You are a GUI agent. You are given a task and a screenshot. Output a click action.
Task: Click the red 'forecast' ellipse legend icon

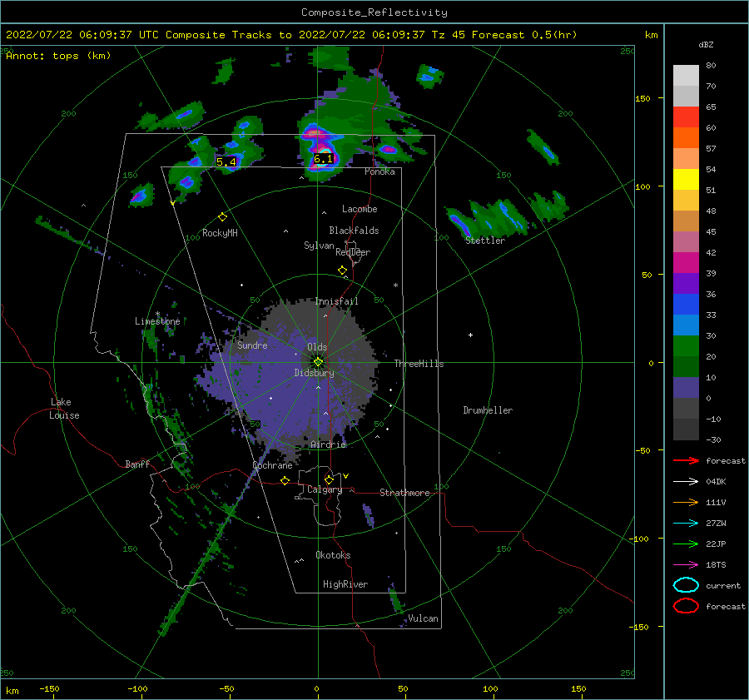pos(686,606)
